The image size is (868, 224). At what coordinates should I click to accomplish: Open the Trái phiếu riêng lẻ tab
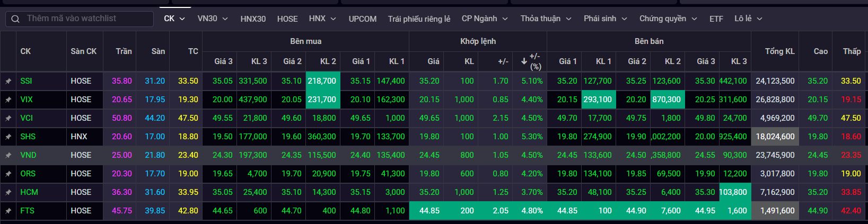[x=419, y=19]
